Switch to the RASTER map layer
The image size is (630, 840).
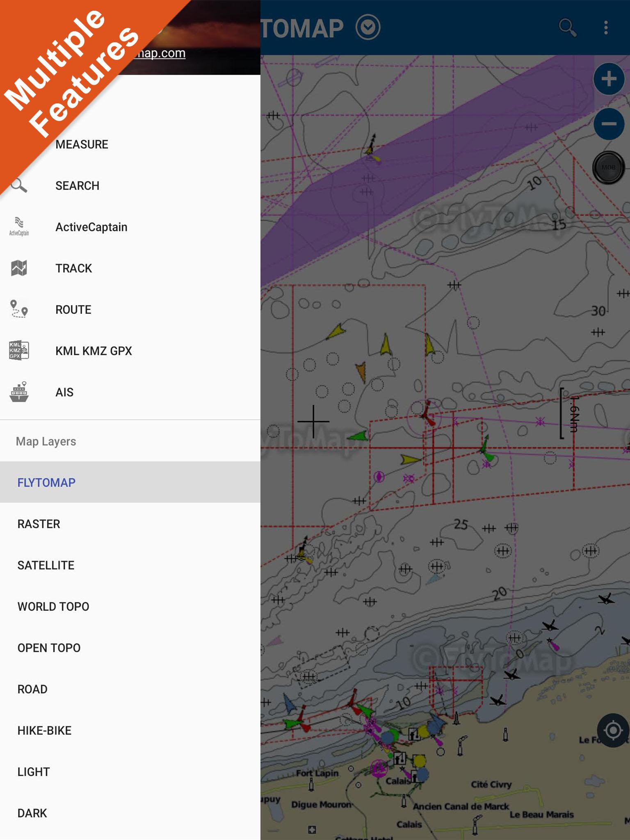(130, 524)
